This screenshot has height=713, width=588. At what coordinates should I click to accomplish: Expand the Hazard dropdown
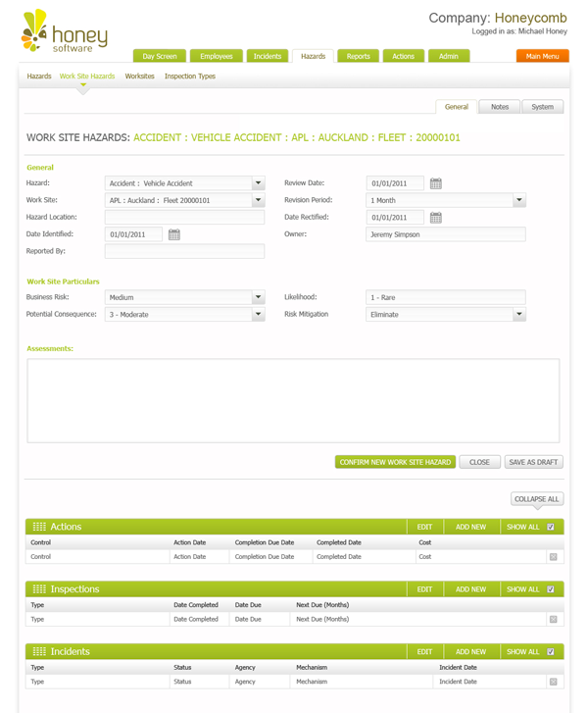click(258, 183)
